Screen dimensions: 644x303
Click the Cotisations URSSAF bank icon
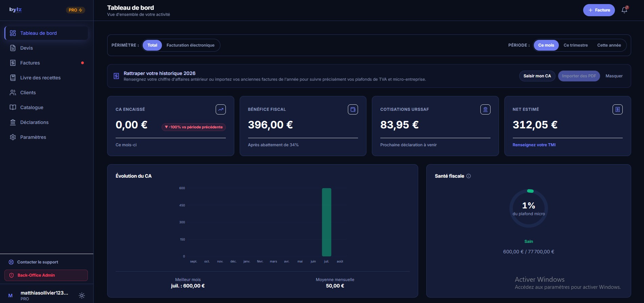tap(485, 109)
